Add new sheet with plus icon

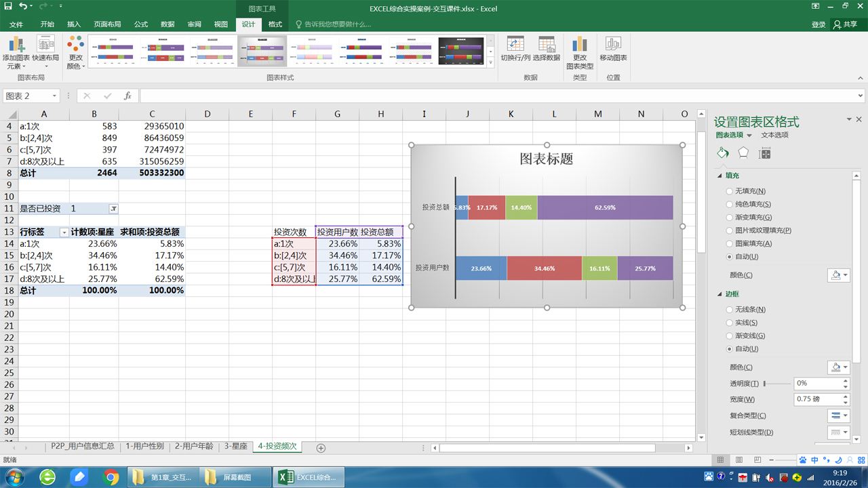pos(321,448)
